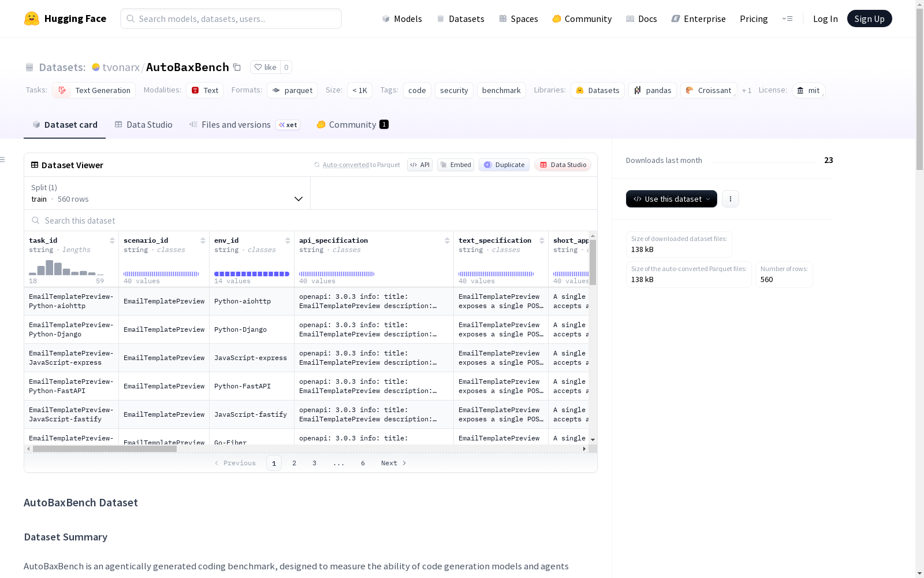Screen dimensions: 924x578
Task: Open Data Studio from the viewer header
Action: pos(563,165)
